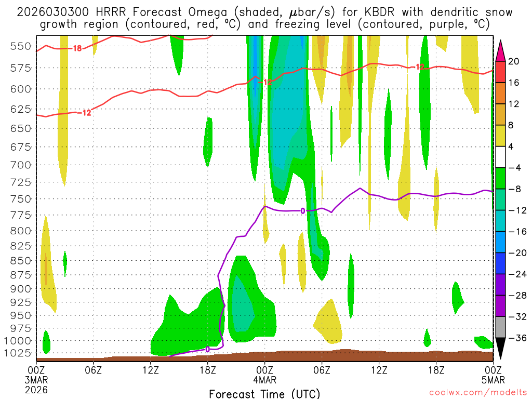Click the 875 pressure level label
The image size is (532, 399).
click(x=21, y=275)
